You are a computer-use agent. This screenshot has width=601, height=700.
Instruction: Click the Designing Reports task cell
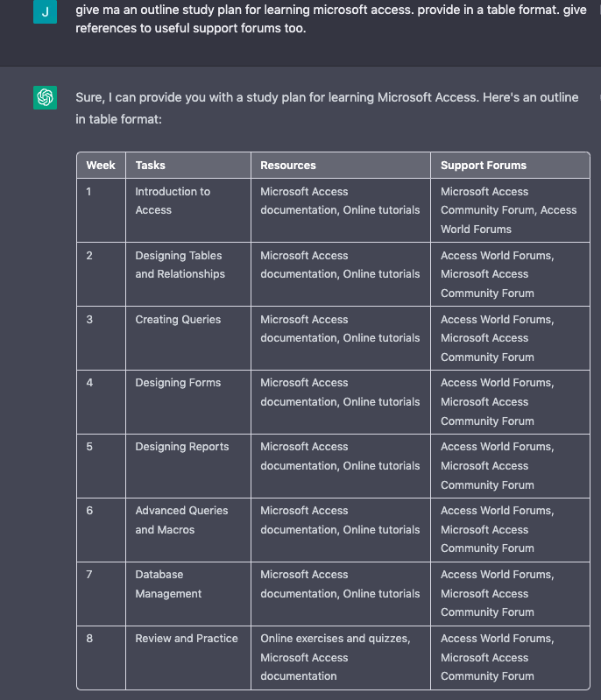point(181,447)
